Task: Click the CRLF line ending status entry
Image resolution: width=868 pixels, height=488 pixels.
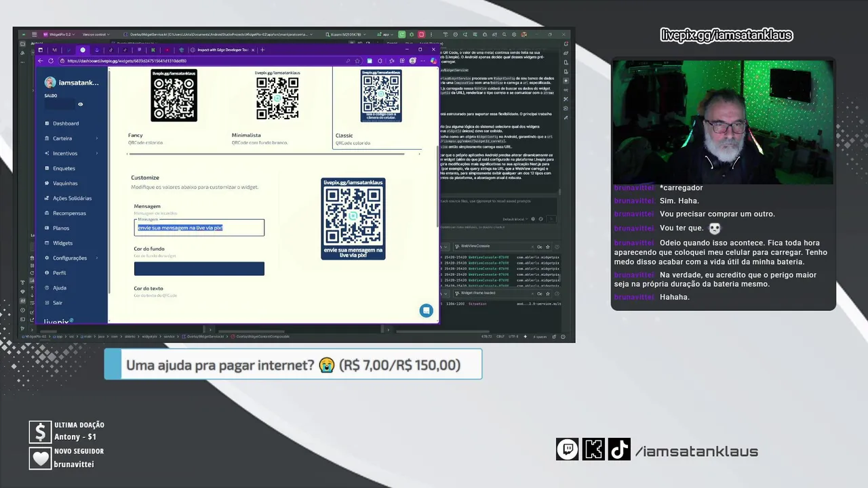Action: click(500, 337)
